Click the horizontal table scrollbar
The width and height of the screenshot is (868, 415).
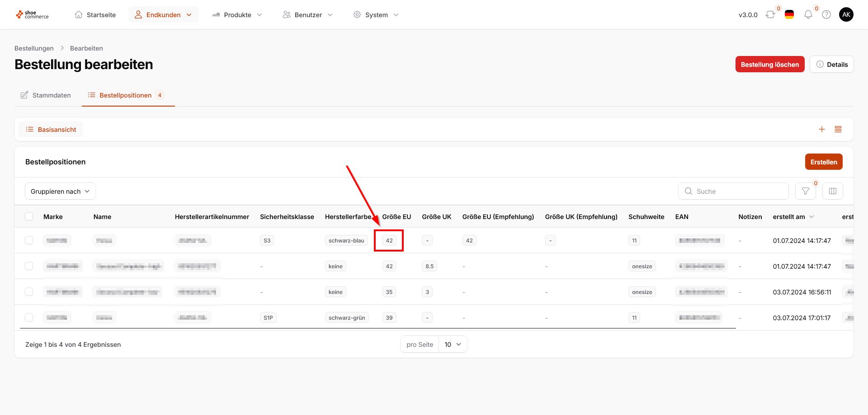[x=378, y=328]
